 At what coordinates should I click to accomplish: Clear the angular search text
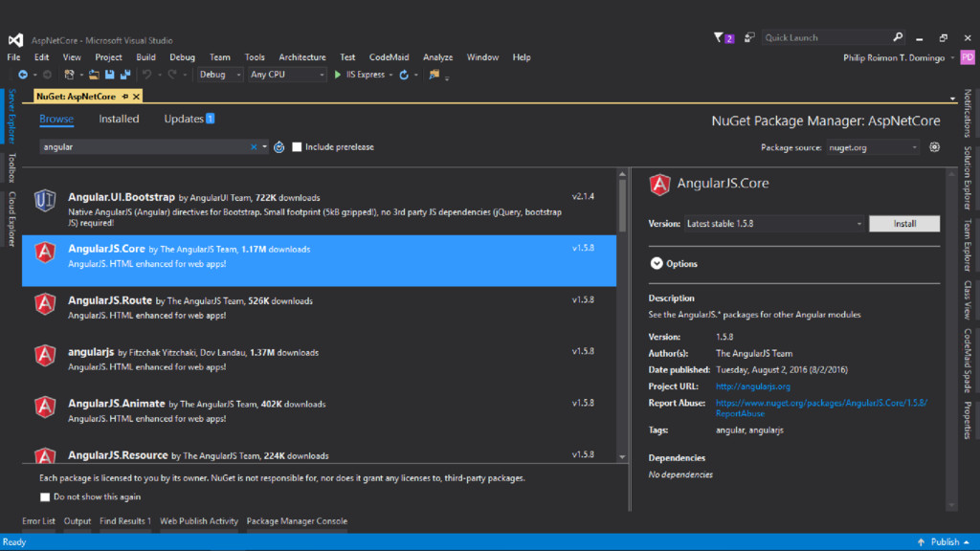click(x=254, y=146)
